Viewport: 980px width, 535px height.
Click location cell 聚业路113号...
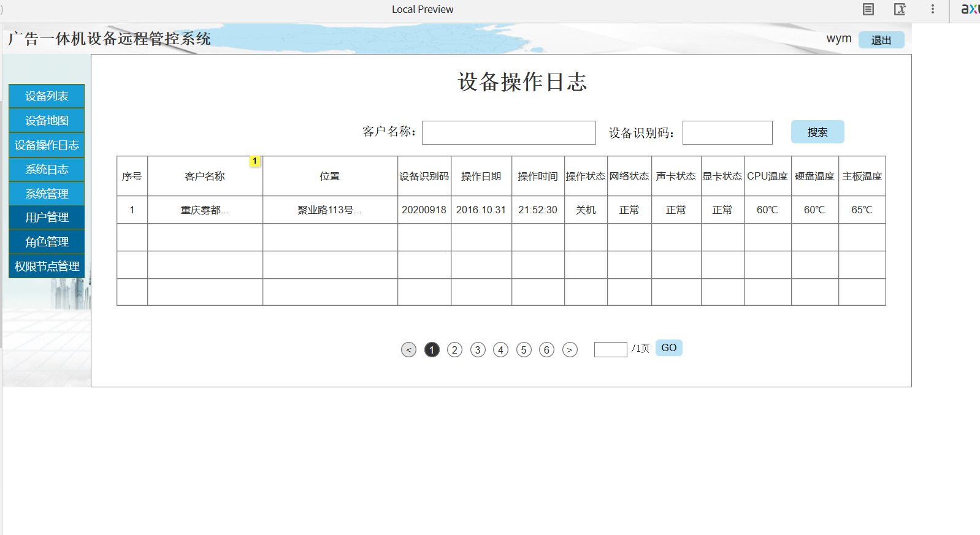point(330,210)
